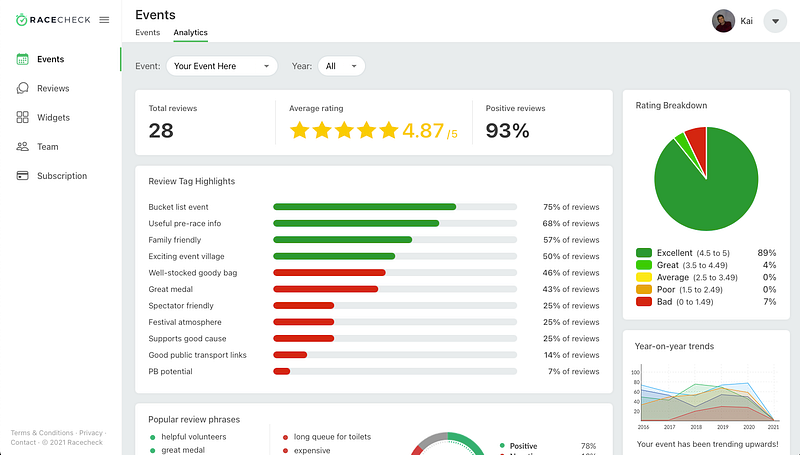The width and height of the screenshot is (800, 455).
Task: Click the 'expensive' review phrase
Action: pos(312,450)
